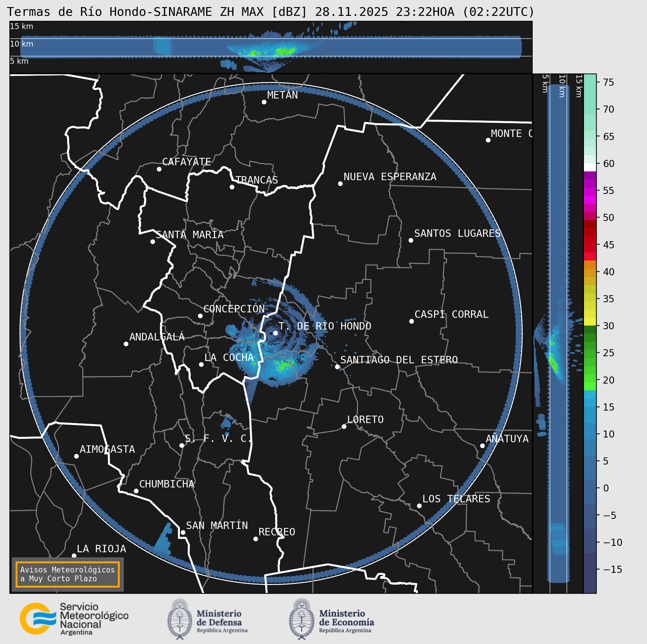The image size is (647, 644).
Task: Click the radar title text at top
Action: click(x=271, y=12)
